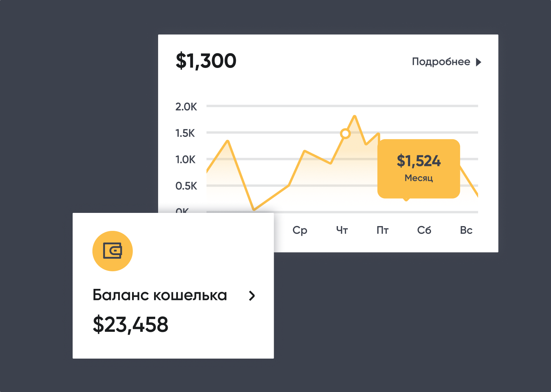Screen dimensions: 551x392
Task: Click the $23,458 wallet balance
Action: (130, 324)
